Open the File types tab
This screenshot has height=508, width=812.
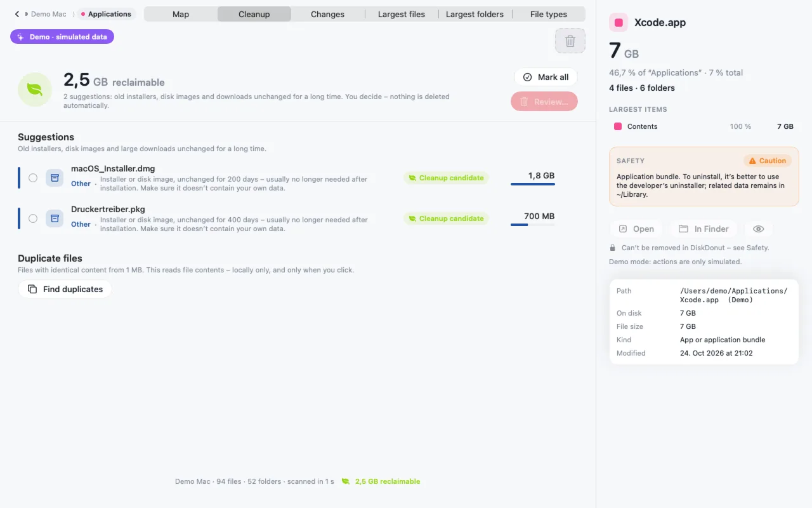pos(549,14)
